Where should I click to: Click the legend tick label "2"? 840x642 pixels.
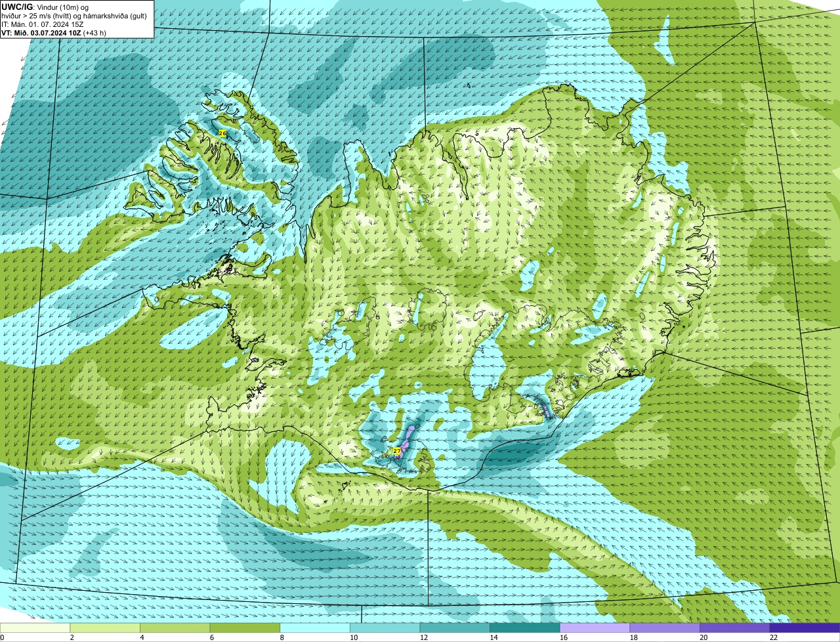tap(72, 637)
